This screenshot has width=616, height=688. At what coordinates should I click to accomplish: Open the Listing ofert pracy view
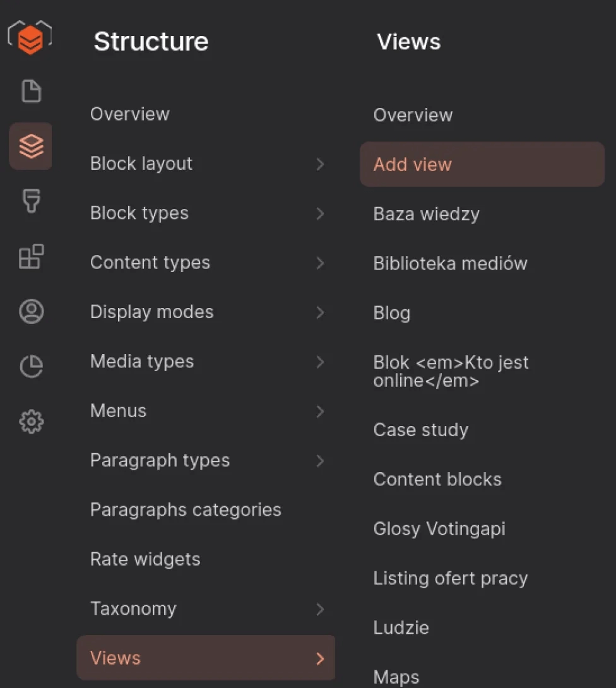point(450,578)
